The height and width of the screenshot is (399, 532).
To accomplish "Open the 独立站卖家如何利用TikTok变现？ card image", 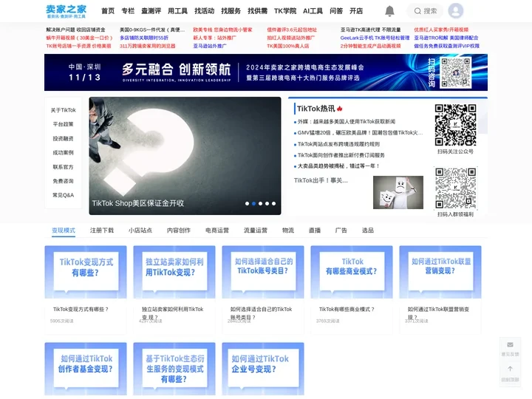I will pos(174,272).
